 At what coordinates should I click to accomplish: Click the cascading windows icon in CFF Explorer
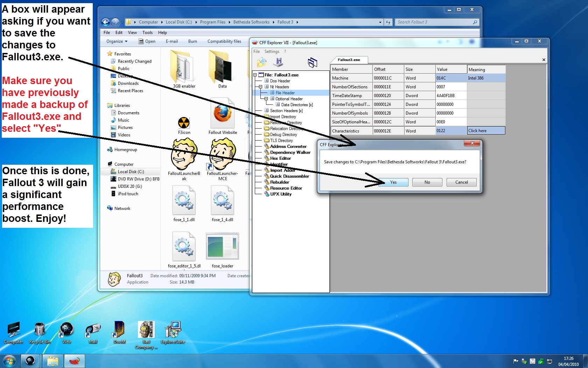click(312, 62)
